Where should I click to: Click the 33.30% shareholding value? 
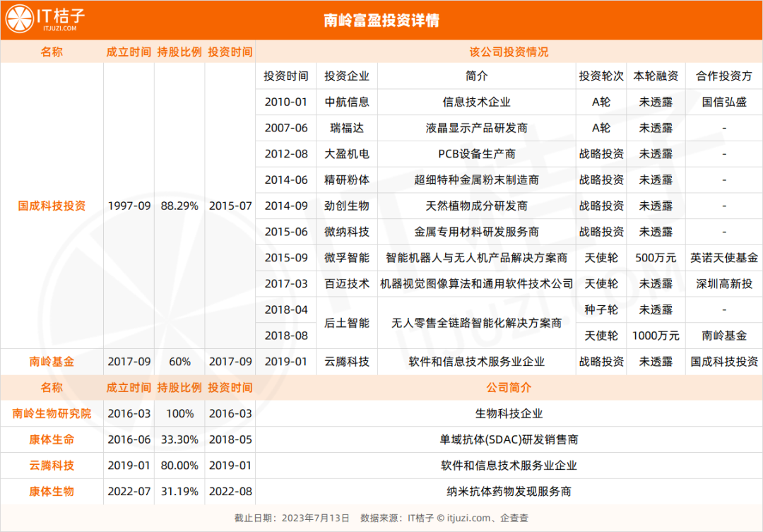pos(179,439)
